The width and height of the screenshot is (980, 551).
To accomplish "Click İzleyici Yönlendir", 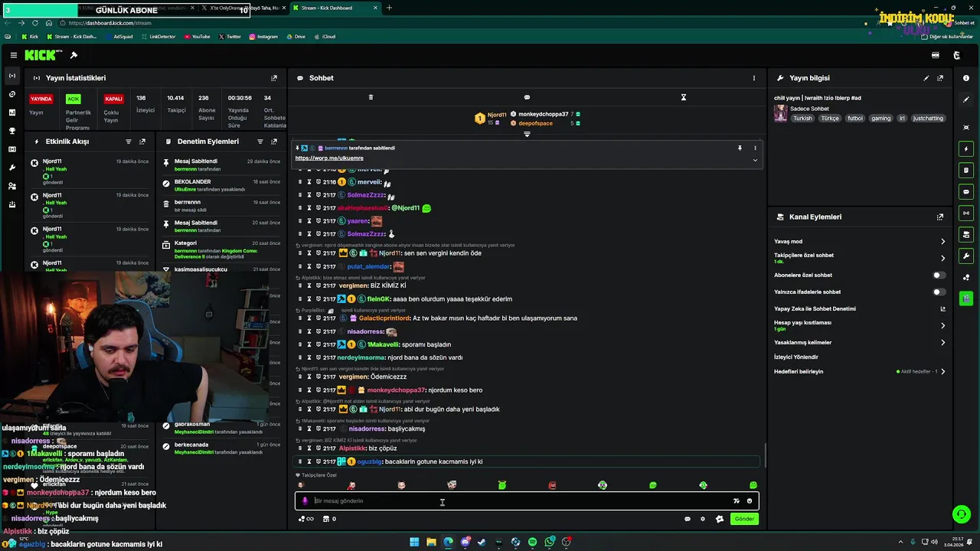I will coord(796,357).
